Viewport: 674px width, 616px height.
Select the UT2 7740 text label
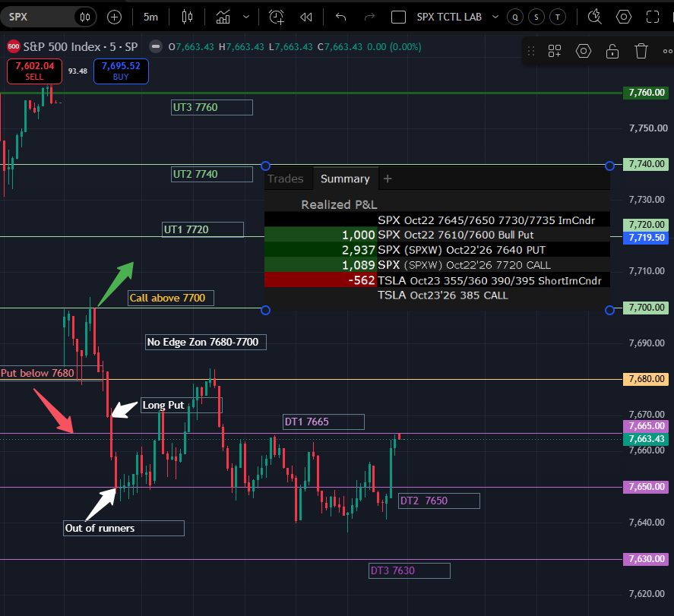tap(212, 175)
